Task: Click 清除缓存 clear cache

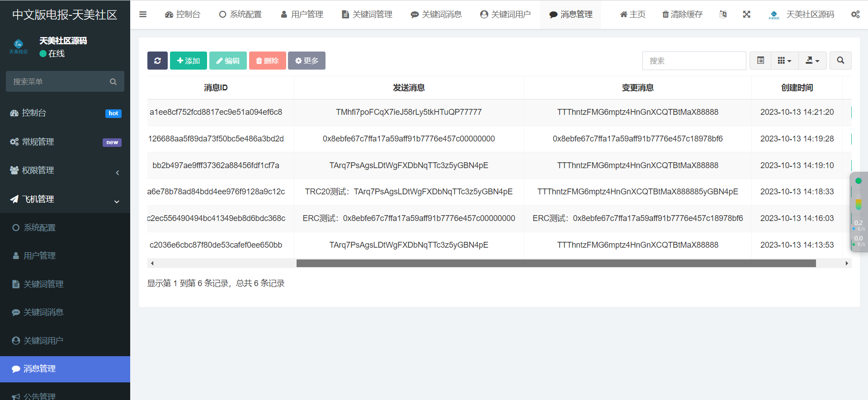Action: pyautogui.click(x=682, y=14)
